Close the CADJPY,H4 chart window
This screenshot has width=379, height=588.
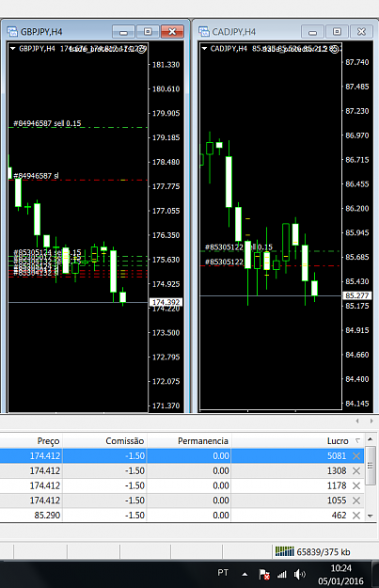[x=361, y=32]
